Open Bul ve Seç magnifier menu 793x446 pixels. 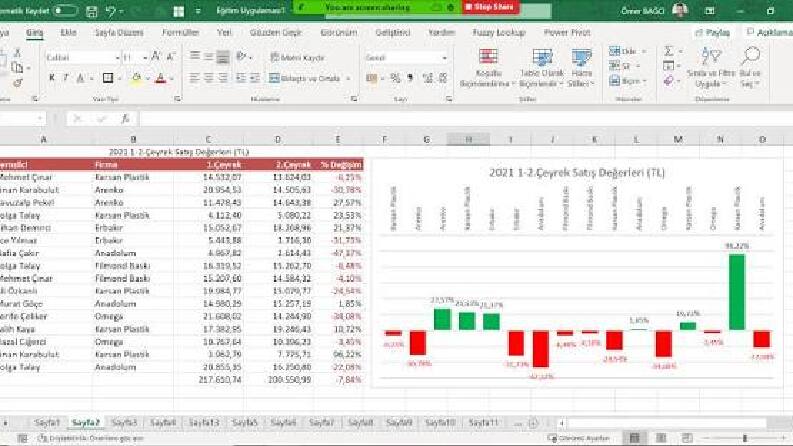(x=750, y=68)
